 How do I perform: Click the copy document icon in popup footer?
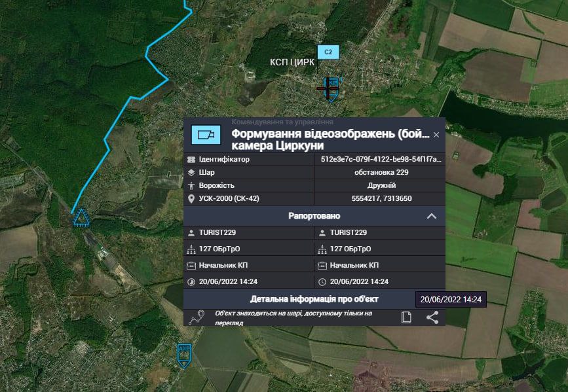point(406,317)
